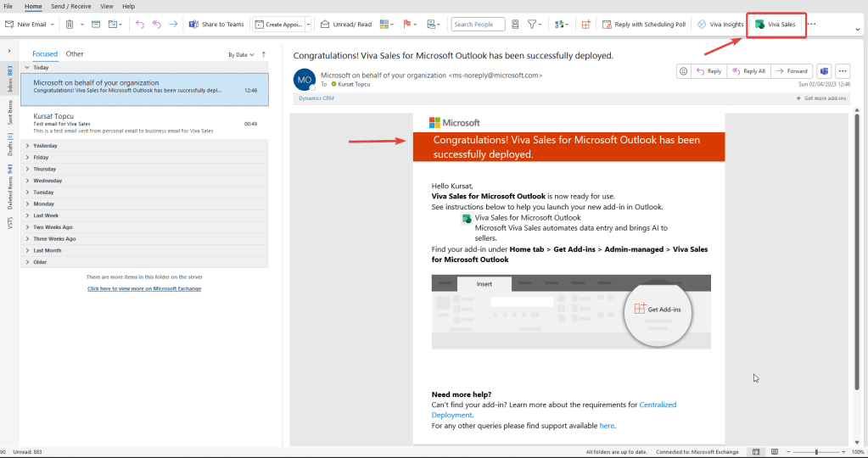868x458 pixels.
Task: Delete the email using trash icon
Action: pyautogui.click(x=70, y=25)
